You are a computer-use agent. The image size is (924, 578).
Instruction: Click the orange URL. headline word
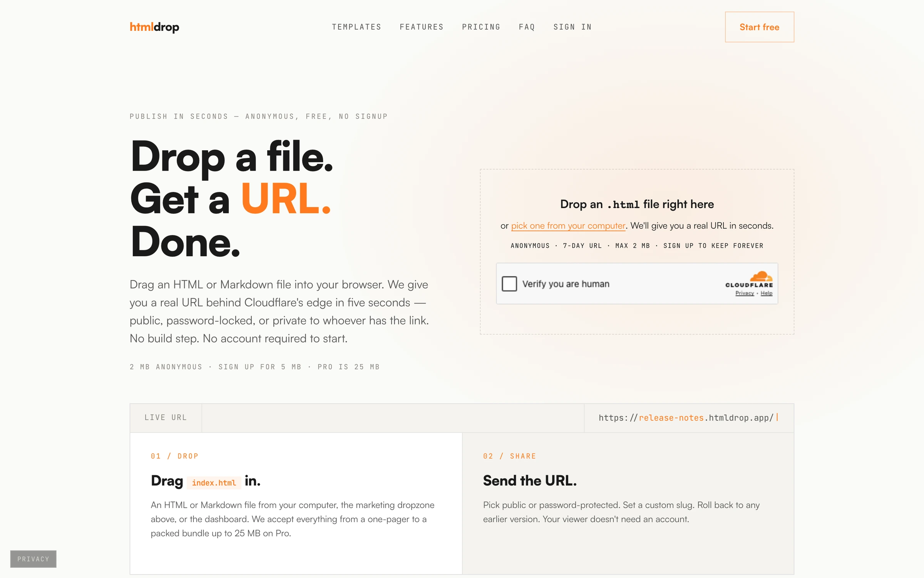(286, 199)
